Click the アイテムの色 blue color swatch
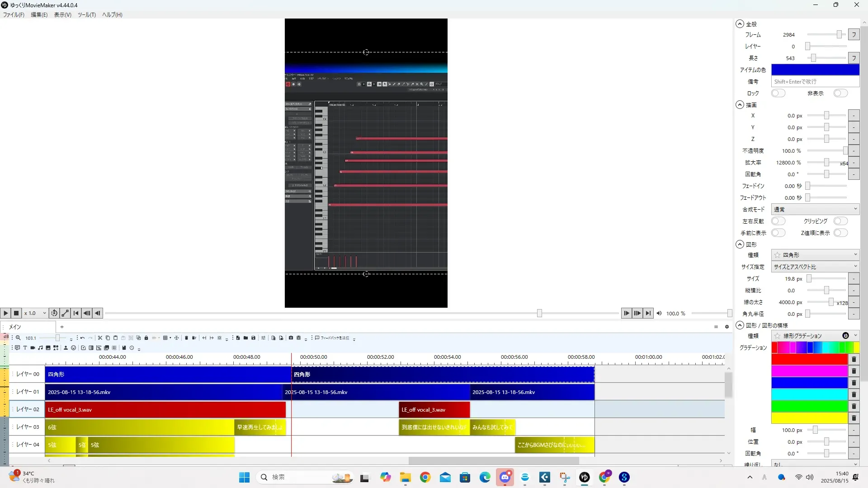The height and width of the screenshot is (488, 868). pyautogui.click(x=815, y=70)
